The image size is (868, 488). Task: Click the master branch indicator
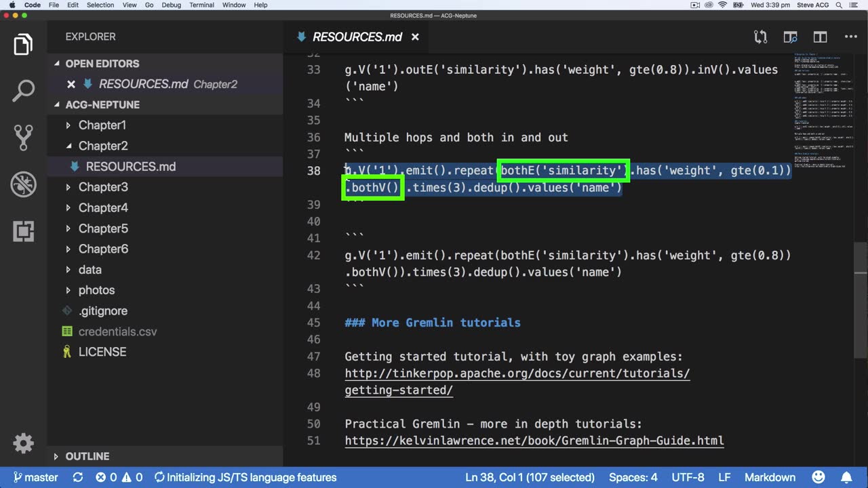[x=35, y=477]
